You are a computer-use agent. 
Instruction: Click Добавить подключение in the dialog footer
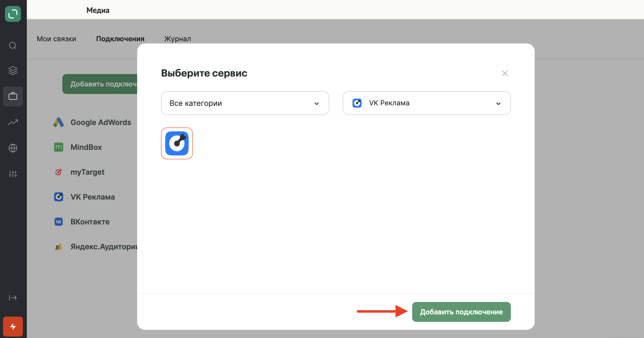461,312
